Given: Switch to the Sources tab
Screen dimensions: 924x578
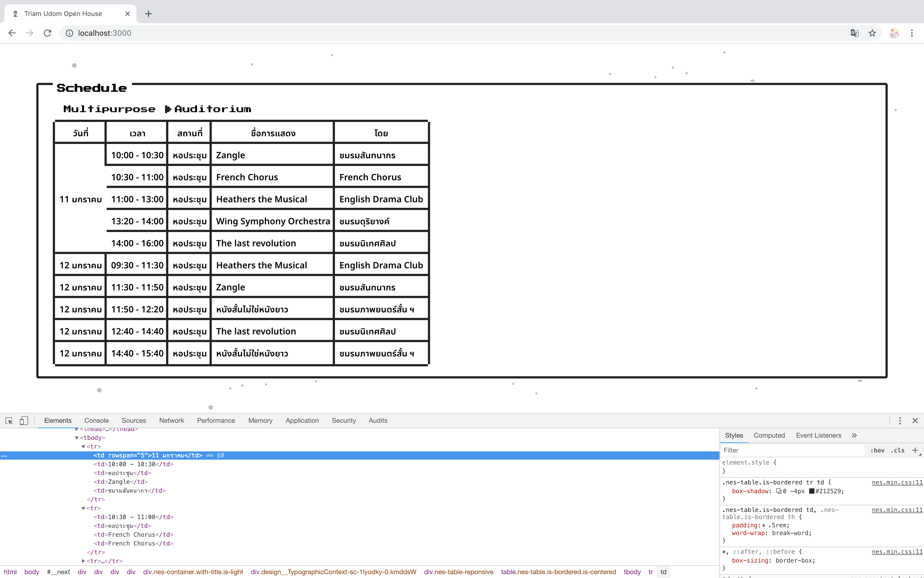Looking at the screenshot, I should [x=134, y=421].
